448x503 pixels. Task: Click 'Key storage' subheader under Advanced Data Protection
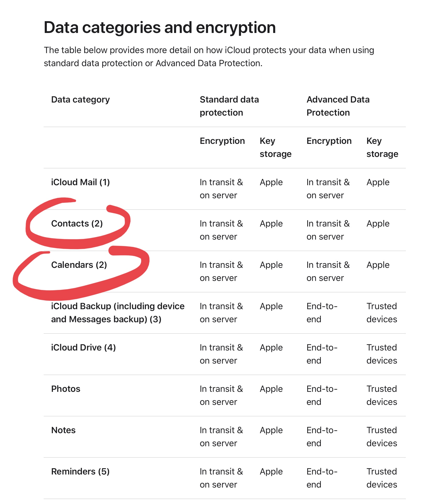[382, 148]
